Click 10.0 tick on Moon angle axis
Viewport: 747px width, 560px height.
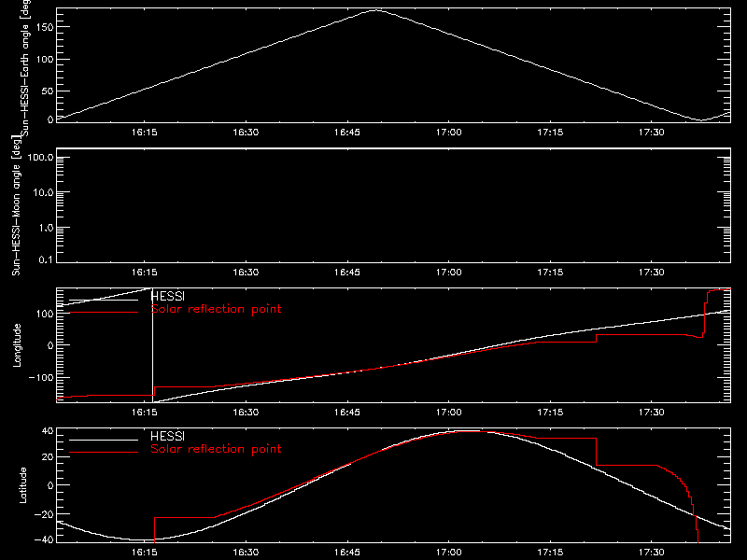(43, 192)
